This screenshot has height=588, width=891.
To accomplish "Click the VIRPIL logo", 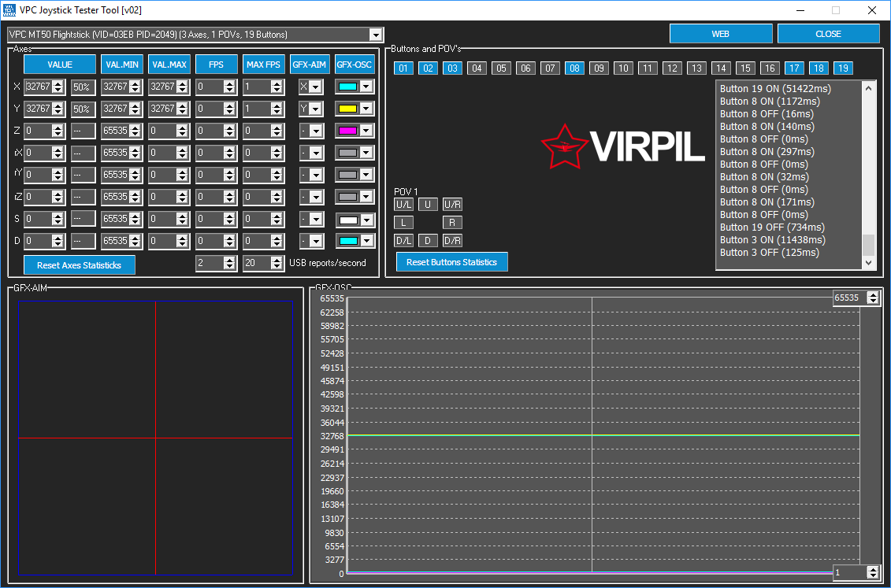I will (623, 146).
